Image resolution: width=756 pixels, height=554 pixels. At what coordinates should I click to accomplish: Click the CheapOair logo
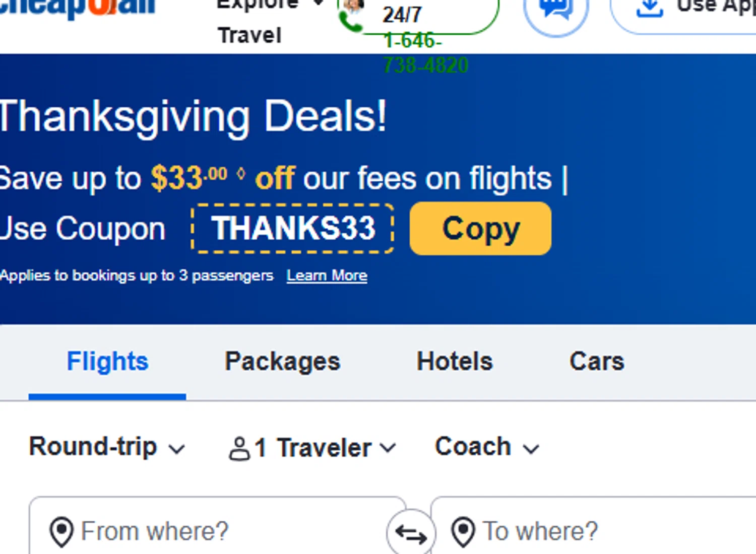(x=76, y=8)
